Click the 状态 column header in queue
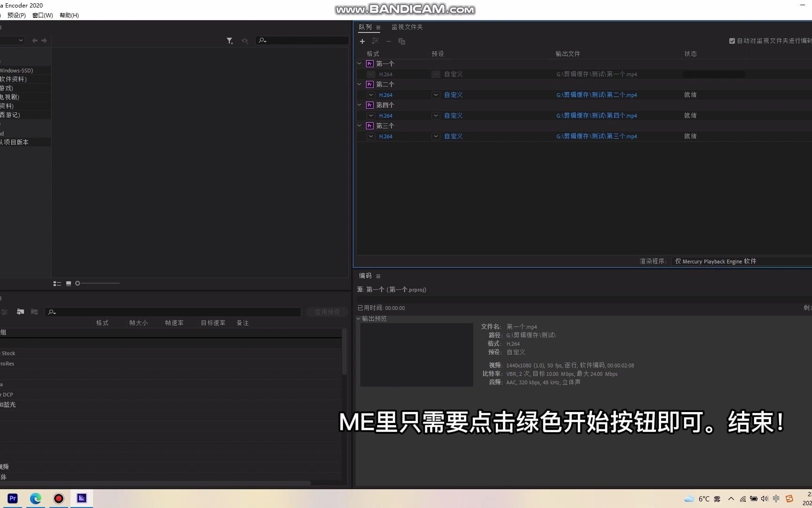Screen dimensions: 812x508 click(691, 54)
